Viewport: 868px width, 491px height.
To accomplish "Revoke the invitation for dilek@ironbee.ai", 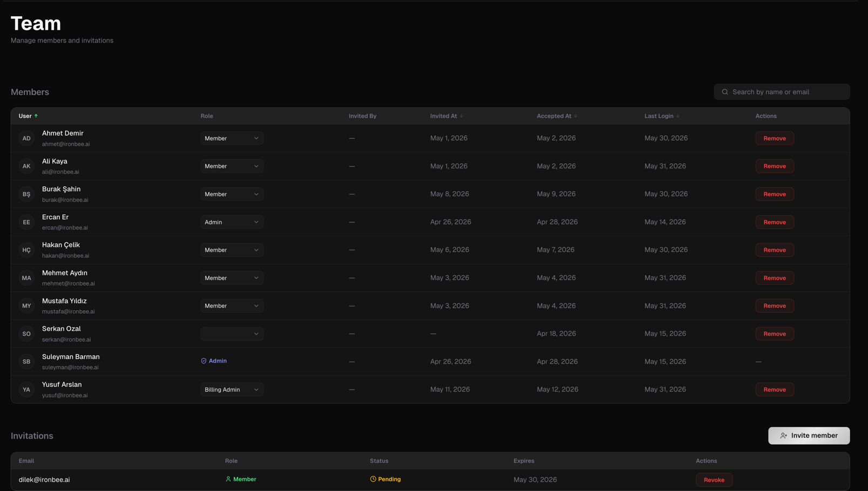I will point(714,480).
